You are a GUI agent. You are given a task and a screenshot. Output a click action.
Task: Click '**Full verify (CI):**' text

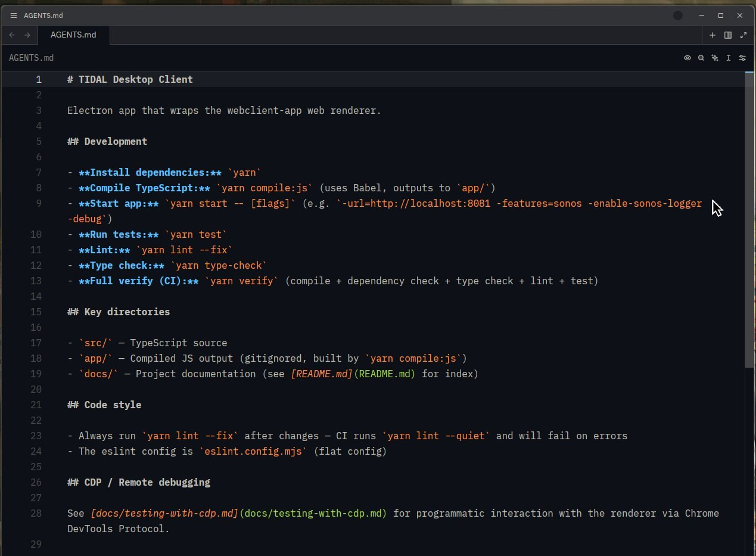pyautogui.click(x=139, y=281)
